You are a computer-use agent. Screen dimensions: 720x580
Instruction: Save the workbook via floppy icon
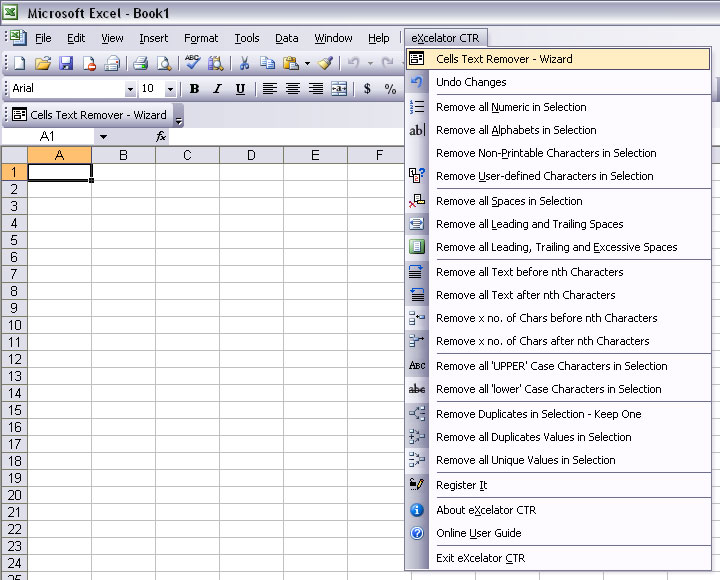66,63
